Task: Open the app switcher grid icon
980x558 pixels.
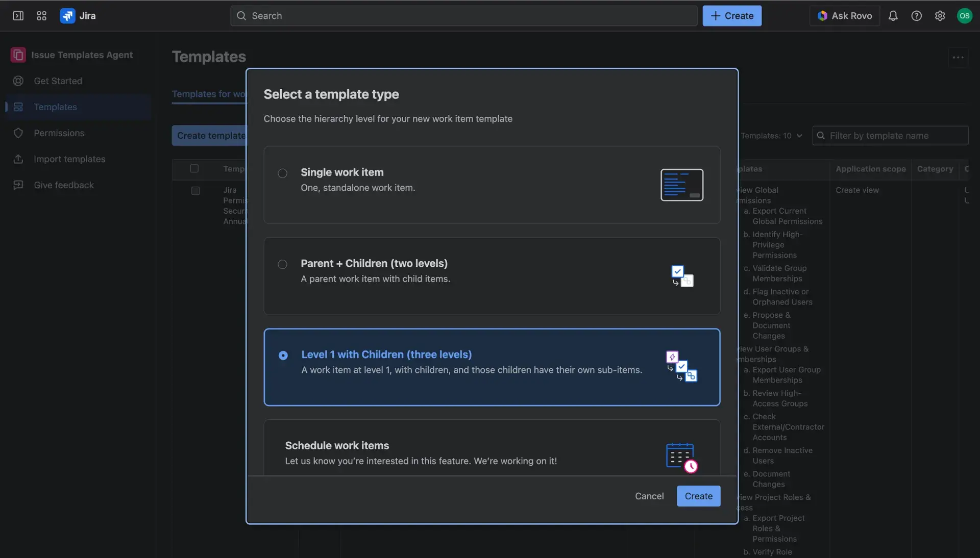Action: coord(41,16)
